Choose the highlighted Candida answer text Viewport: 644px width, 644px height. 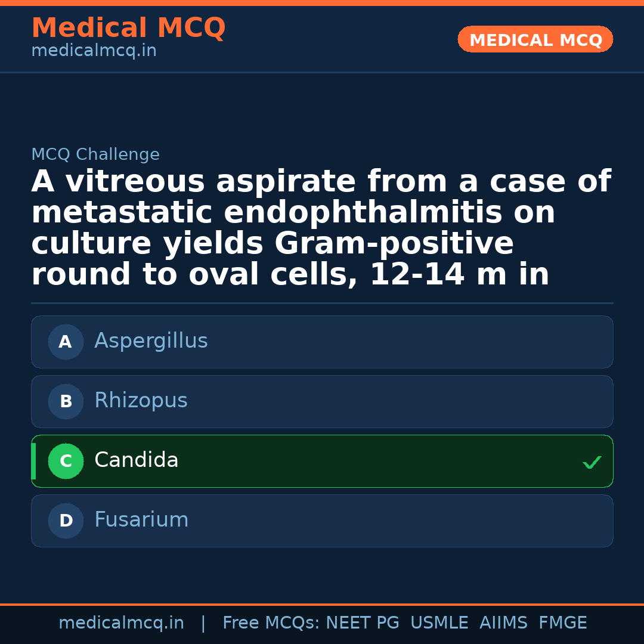click(x=137, y=460)
